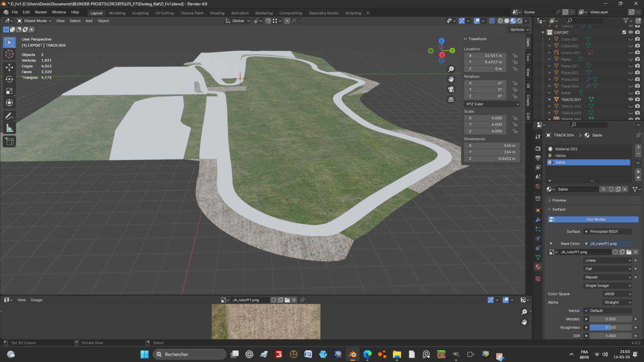This screenshot has height=362, width=644.
Task: Open the Render menu
Action: pyautogui.click(x=41, y=12)
